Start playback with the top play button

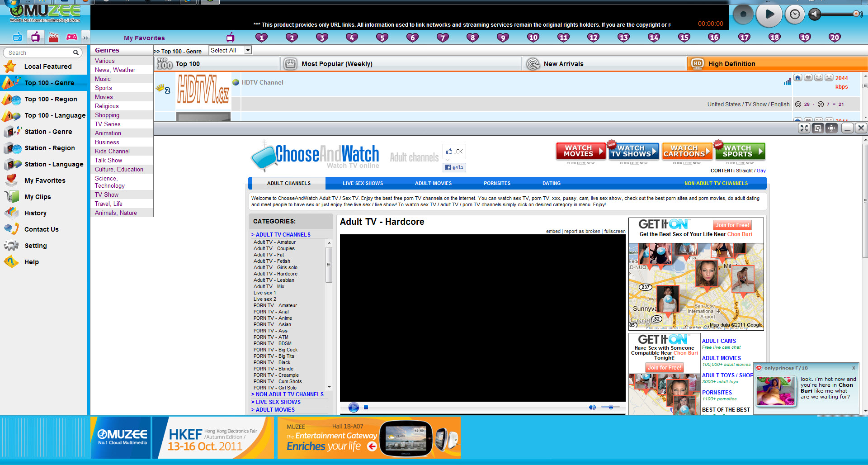coord(769,14)
